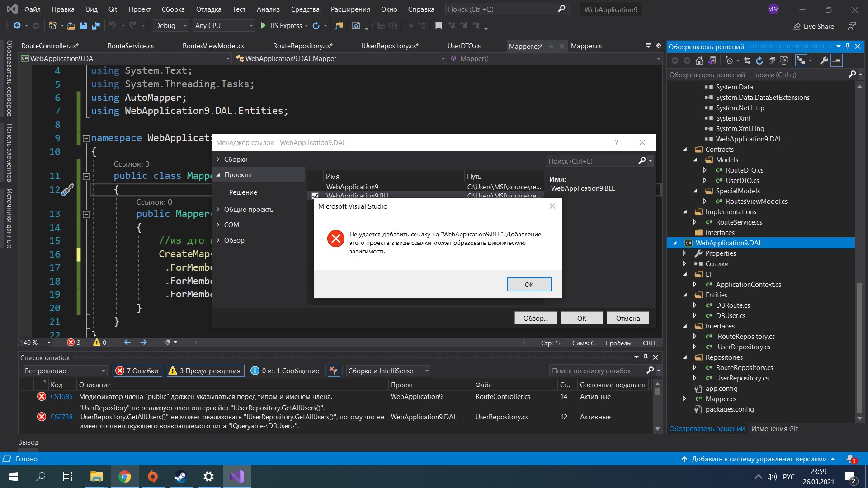Open the Сборка menu
This screenshot has height=488, width=868.
173,9
